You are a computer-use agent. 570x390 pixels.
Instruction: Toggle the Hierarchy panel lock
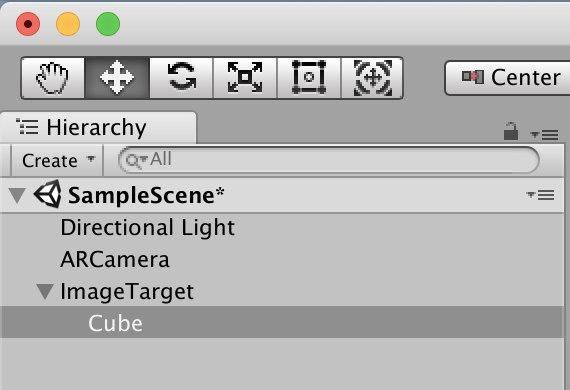click(511, 131)
